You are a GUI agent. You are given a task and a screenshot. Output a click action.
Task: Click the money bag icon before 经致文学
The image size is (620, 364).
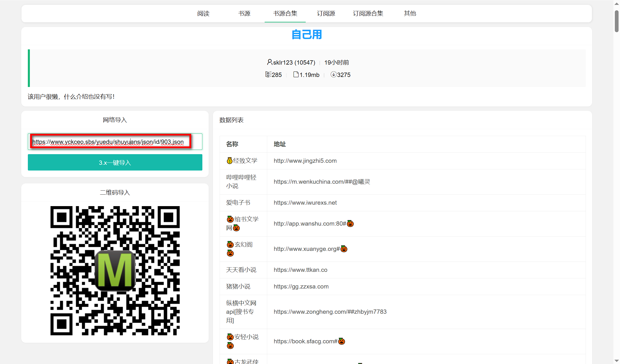pos(229,161)
